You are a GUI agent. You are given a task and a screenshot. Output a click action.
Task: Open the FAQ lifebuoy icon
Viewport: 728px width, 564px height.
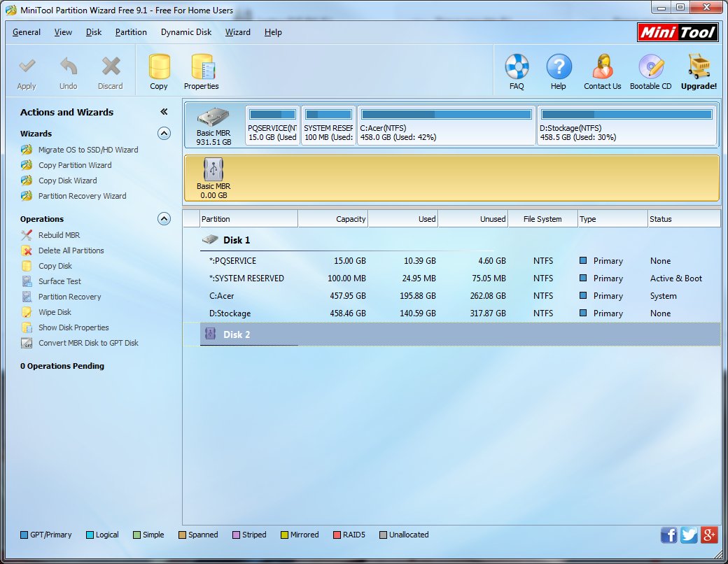point(517,66)
